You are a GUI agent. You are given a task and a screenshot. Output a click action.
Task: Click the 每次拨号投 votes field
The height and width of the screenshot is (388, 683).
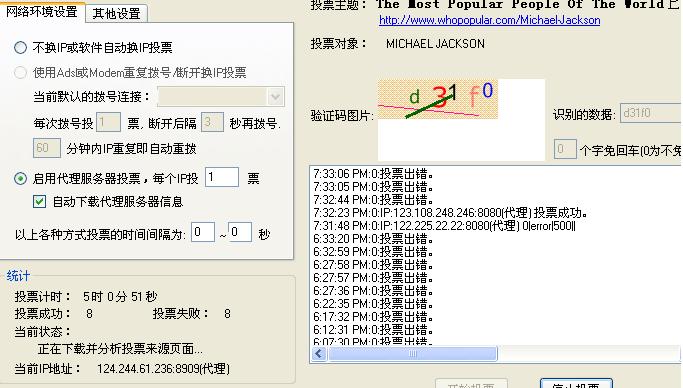[108, 122]
